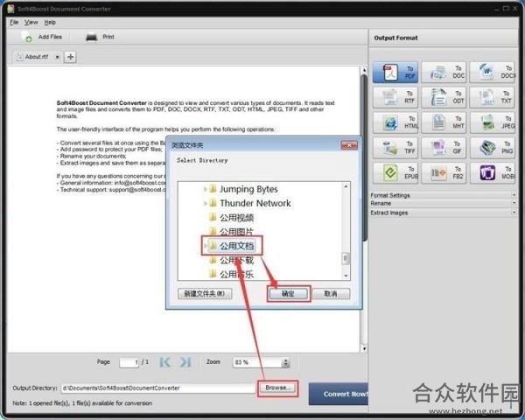Click the Output Directory path field

coord(158,388)
